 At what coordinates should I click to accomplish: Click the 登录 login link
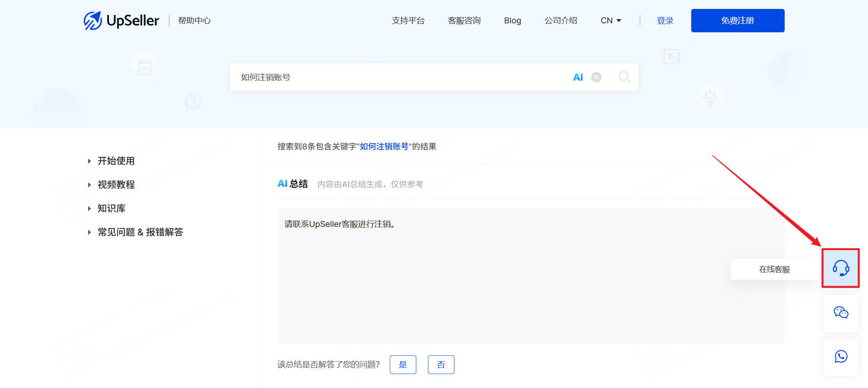pyautogui.click(x=665, y=21)
